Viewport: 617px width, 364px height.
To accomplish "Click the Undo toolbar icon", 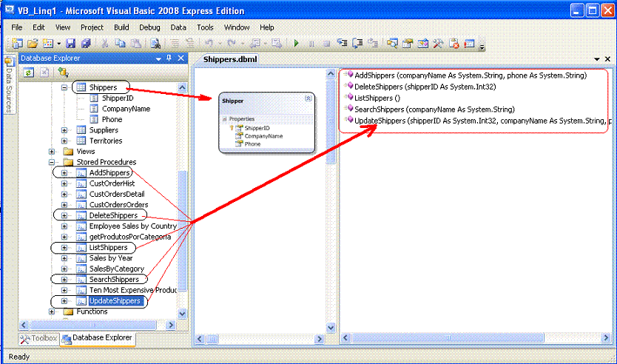I will [209, 44].
